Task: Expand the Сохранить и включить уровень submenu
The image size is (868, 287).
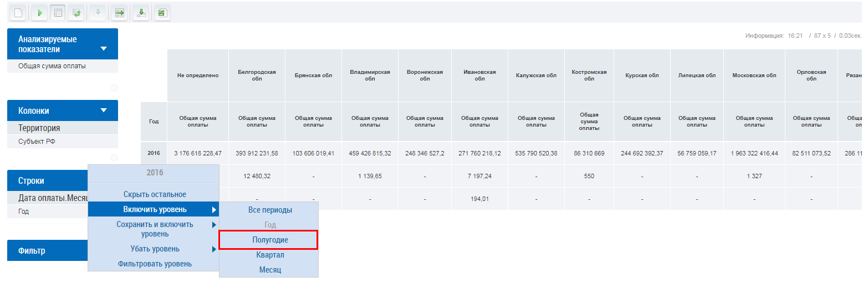Action: (213, 225)
